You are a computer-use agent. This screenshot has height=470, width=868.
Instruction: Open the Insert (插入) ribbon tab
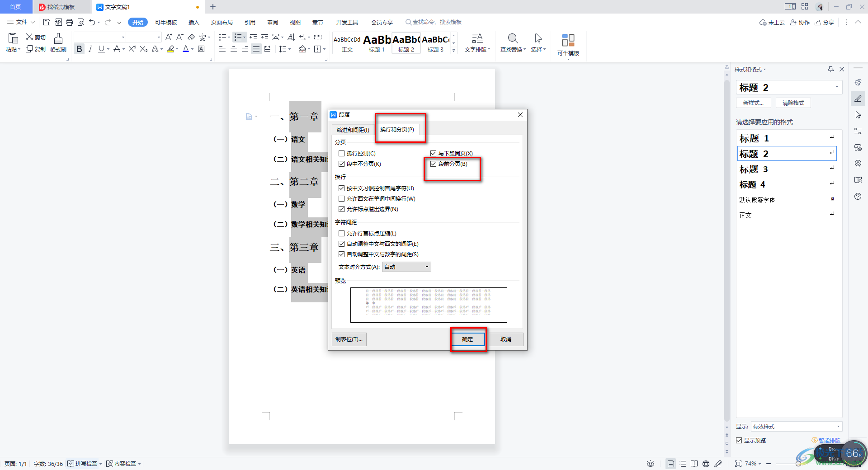coord(194,22)
